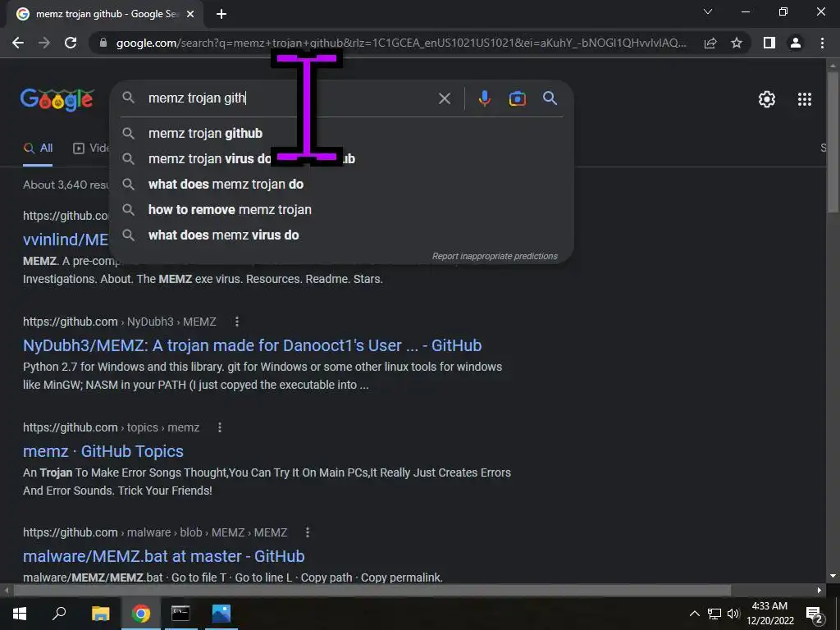Share this page using the share icon
Image resolution: width=840 pixels, height=630 pixels.
click(x=710, y=43)
